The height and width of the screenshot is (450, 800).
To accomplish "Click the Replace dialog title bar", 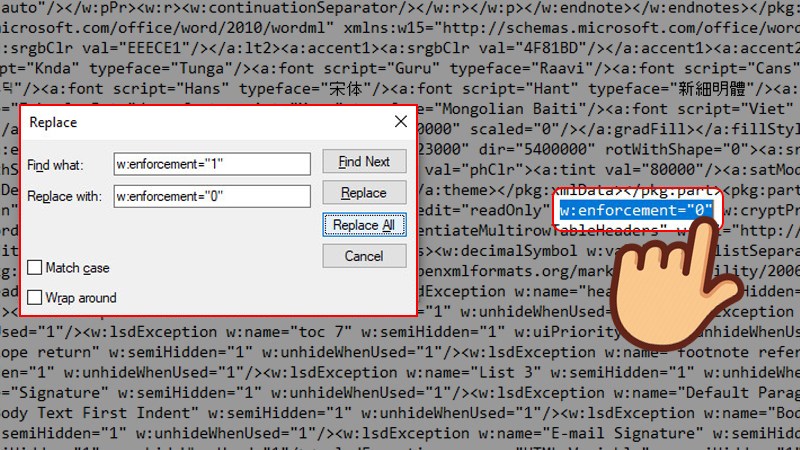I will [200, 122].
